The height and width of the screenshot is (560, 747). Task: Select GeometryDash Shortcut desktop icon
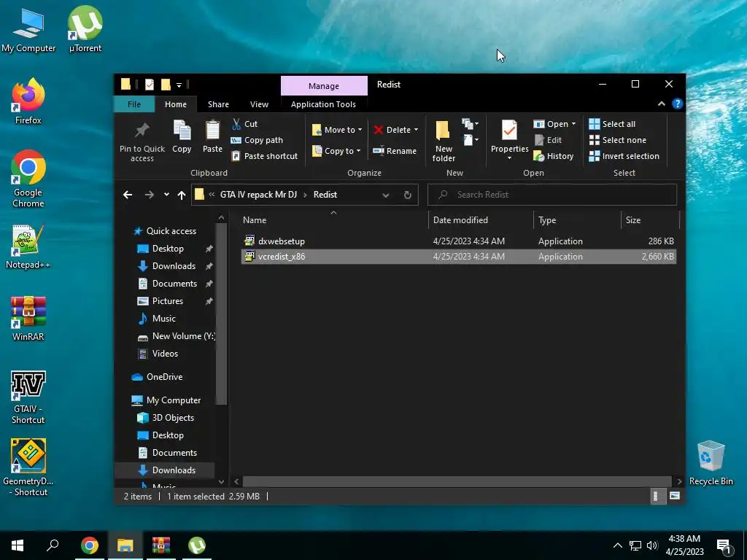pyautogui.click(x=28, y=467)
